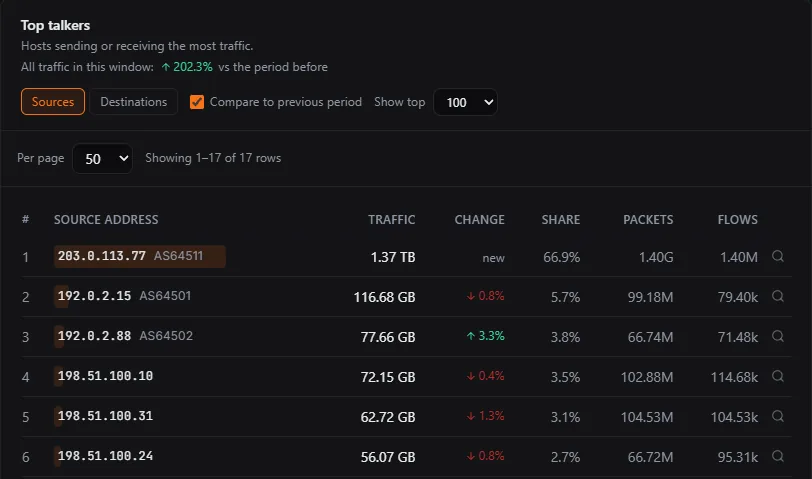Switch to the Sources tab
This screenshot has width=812, height=479.
pyautogui.click(x=53, y=101)
